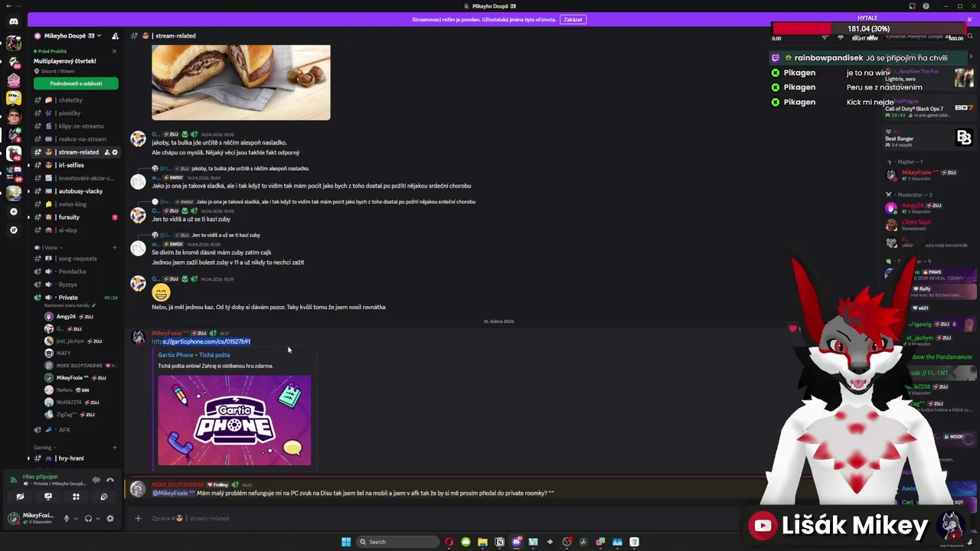The width and height of the screenshot is (980, 551).
Task: Open the hry-hraní channel
Action: pos(76,458)
